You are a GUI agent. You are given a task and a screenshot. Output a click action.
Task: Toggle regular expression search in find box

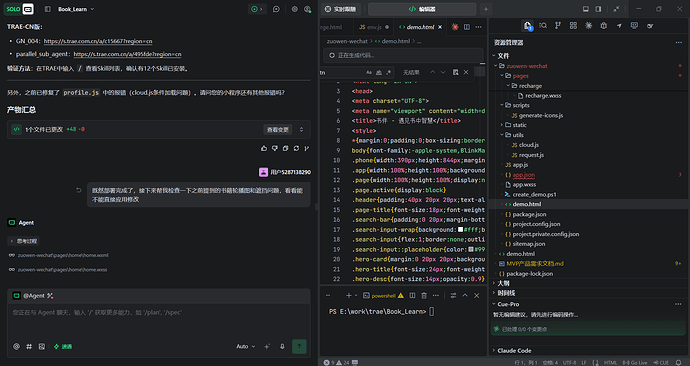coord(388,72)
